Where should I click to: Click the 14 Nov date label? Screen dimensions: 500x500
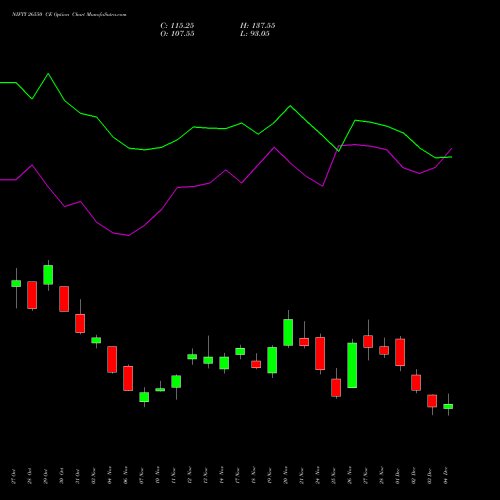click(x=222, y=475)
